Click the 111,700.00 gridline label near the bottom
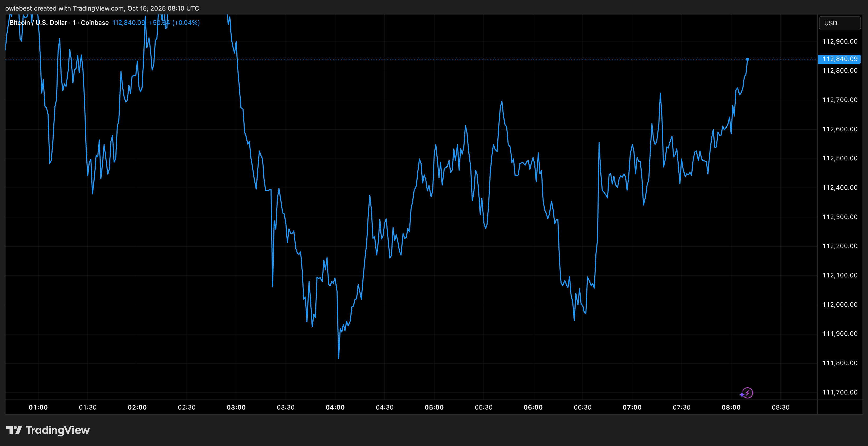 (839, 392)
